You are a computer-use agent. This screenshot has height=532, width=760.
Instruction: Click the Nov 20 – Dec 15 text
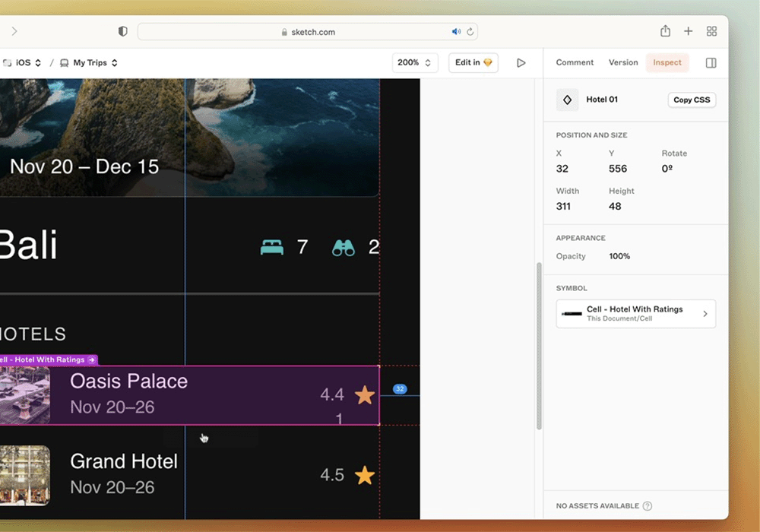tap(84, 166)
